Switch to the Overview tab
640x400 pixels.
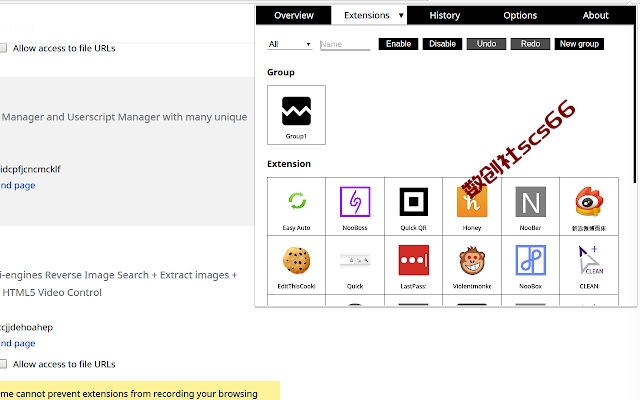coord(293,16)
